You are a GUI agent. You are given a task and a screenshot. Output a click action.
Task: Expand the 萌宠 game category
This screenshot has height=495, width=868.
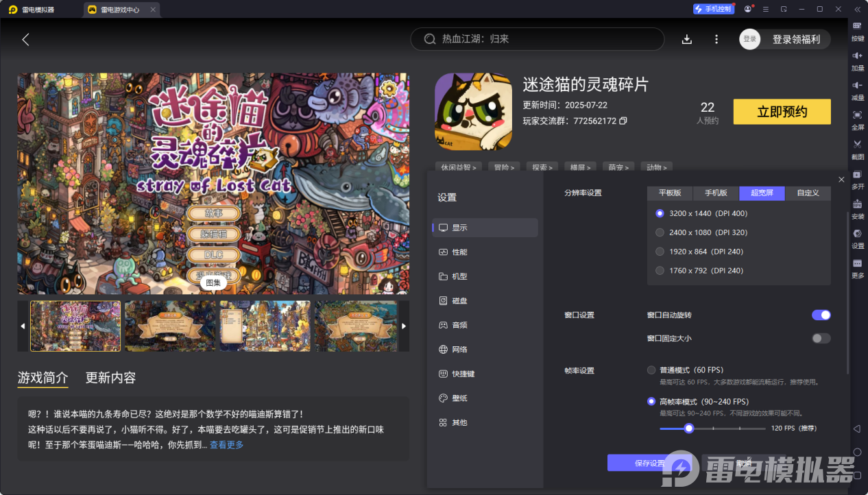(618, 167)
